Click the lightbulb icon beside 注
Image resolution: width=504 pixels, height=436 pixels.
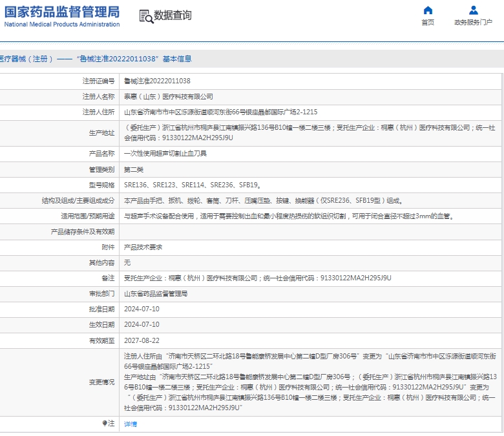(105, 423)
